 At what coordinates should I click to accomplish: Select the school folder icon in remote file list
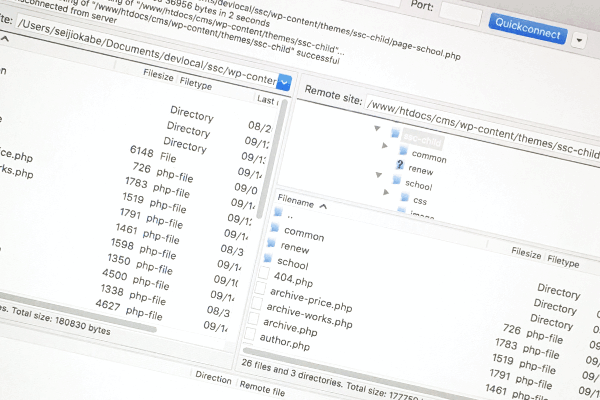(x=267, y=258)
